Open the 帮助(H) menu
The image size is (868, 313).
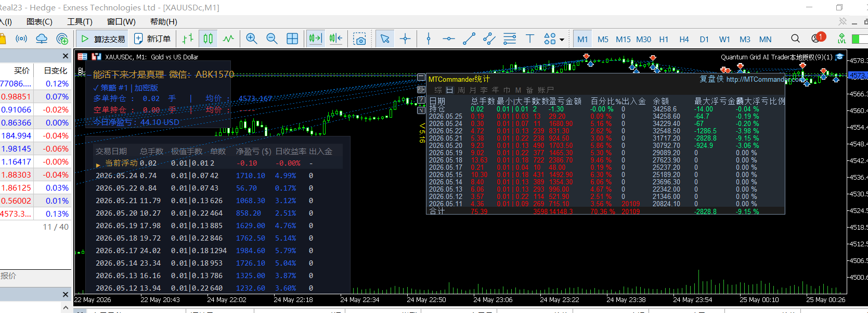163,21
